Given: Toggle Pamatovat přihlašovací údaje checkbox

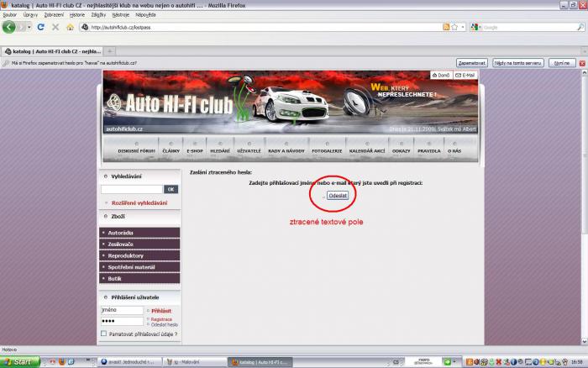Looking at the screenshot, I should tap(104, 334).
